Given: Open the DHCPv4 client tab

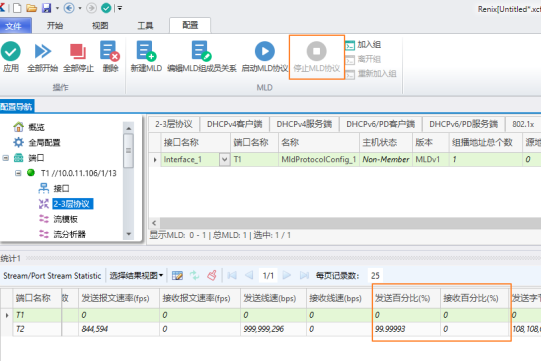Looking at the screenshot, I should click(235, 124).
